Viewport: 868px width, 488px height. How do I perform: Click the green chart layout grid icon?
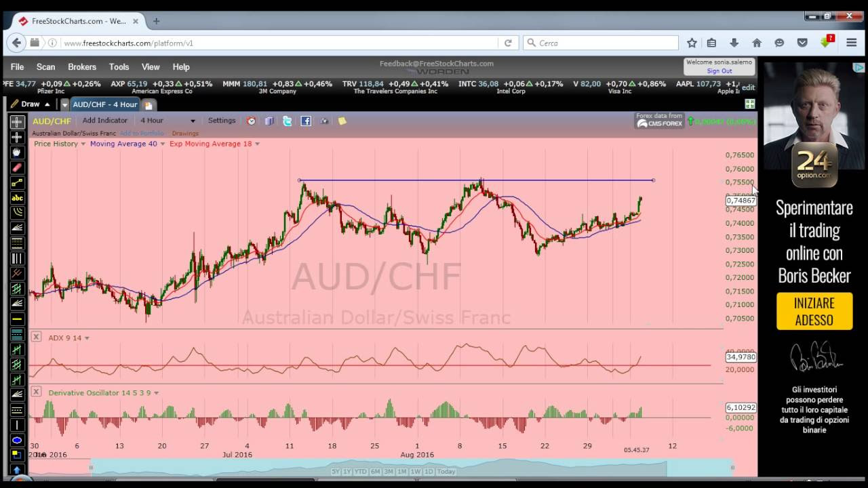click(x=750, y=104)
